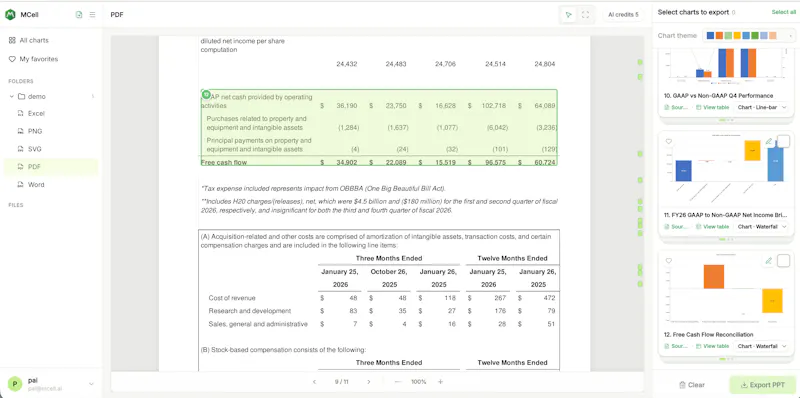Click the 24,432 share count value
Screen dimensions: 800x398
point(347,64)
